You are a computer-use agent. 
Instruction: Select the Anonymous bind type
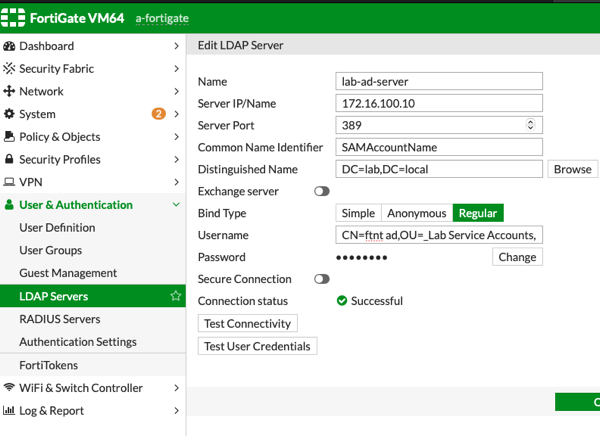[416, 213]
